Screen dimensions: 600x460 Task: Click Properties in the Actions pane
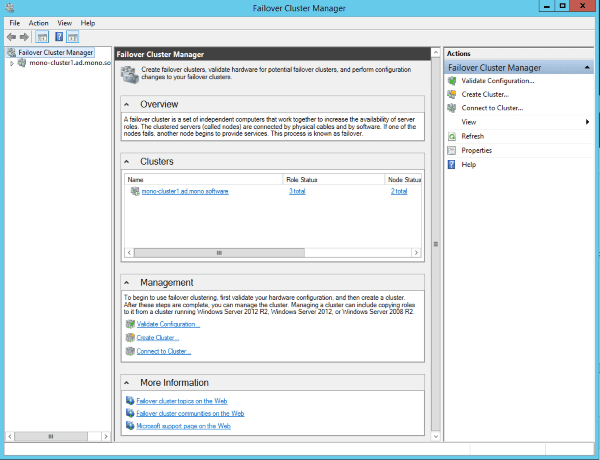(476, 150)
